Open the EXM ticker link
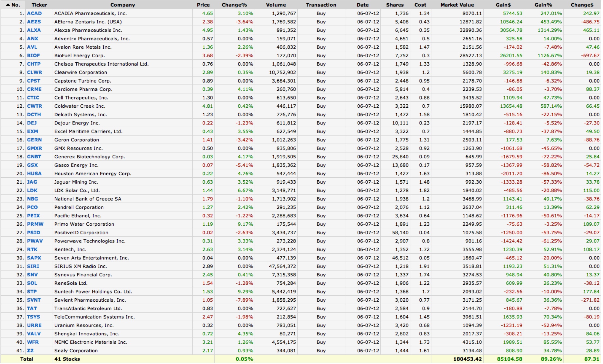 [32, 132]
